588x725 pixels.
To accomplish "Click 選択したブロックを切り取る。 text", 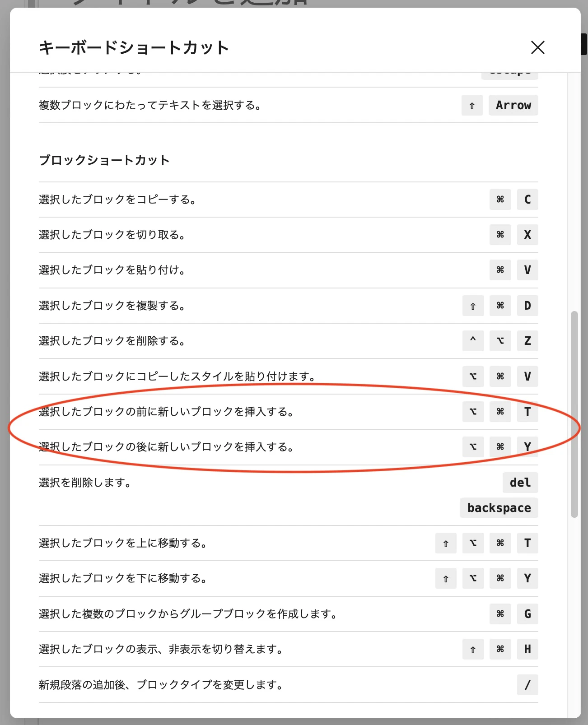I will click(112, 235).
